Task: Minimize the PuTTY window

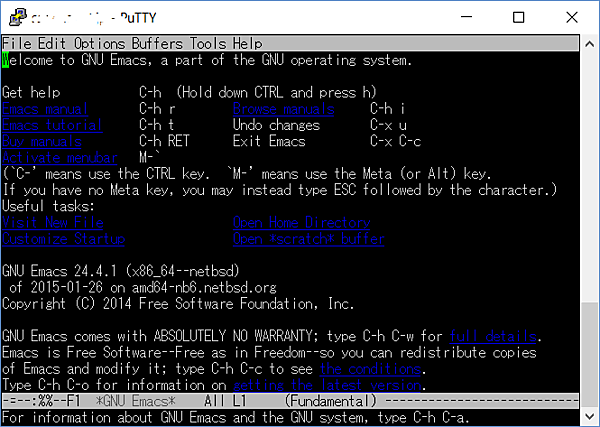Action: tap(466, 17)
